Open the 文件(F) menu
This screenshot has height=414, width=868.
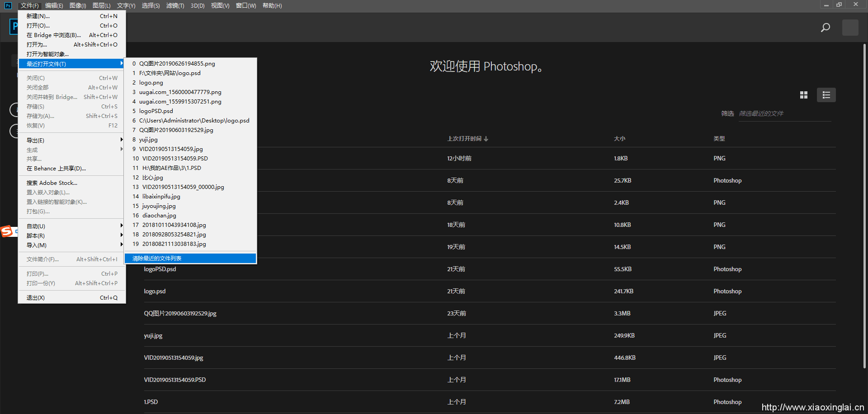click(x=30, y=5)
